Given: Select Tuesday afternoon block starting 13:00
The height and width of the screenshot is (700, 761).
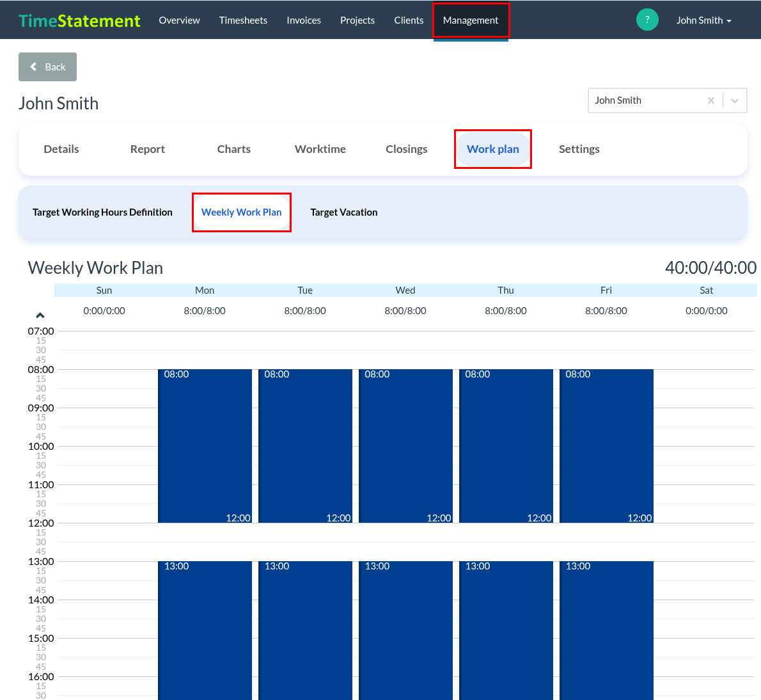Looking at the screenshot, I should click(305, 631).
